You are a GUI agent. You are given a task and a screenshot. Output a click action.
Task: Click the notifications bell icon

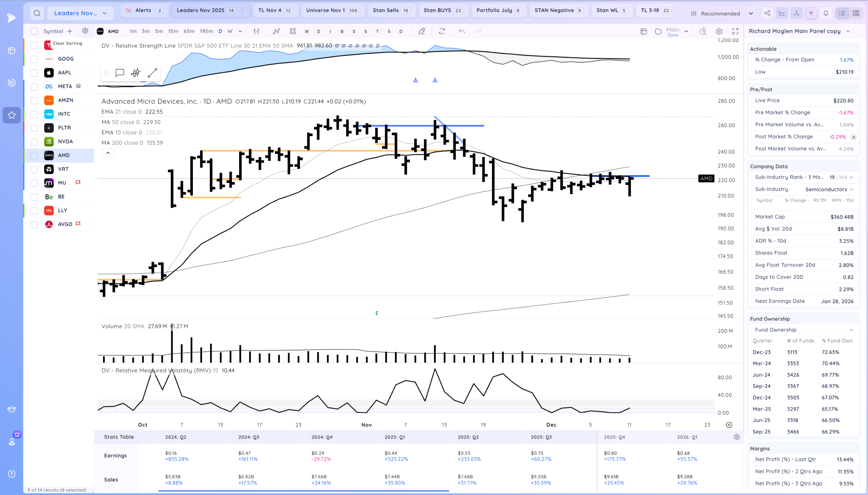(826, 13)
